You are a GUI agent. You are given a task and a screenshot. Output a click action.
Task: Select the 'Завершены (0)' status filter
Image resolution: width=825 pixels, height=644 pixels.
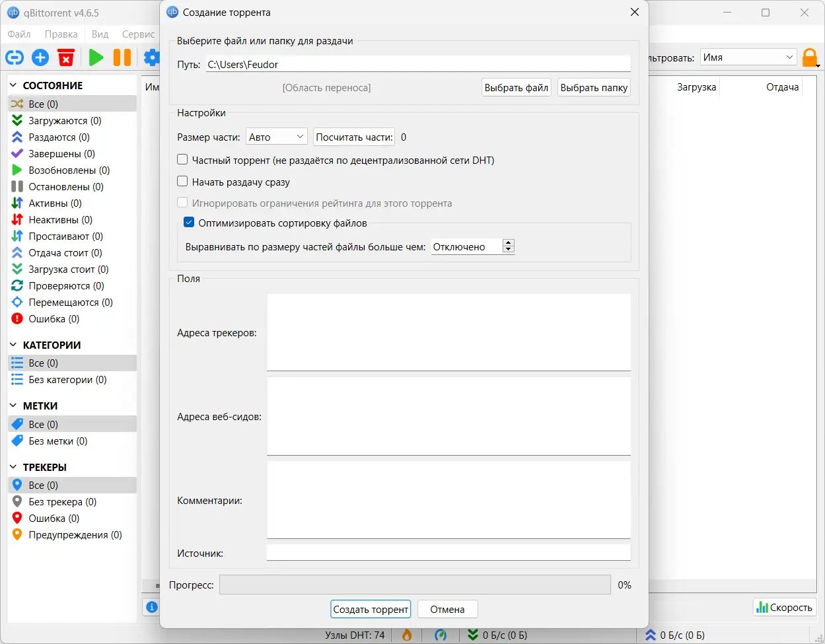click(x=72, y=154)
